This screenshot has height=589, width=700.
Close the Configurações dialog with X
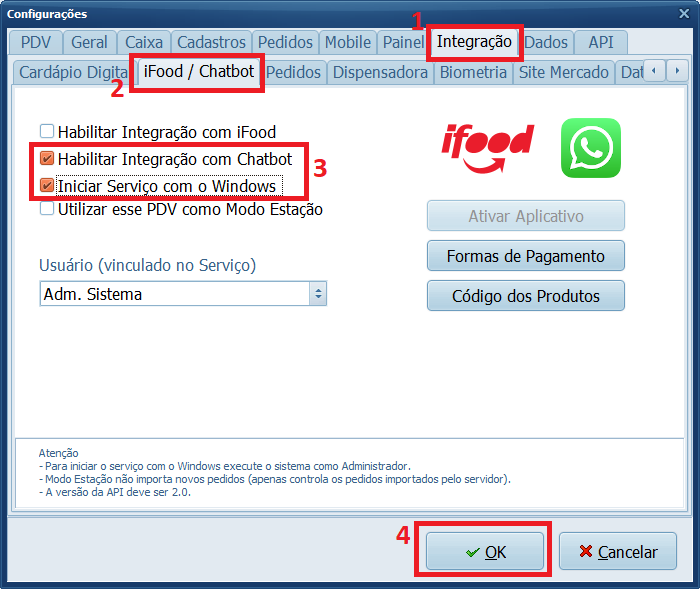point(684,13)
